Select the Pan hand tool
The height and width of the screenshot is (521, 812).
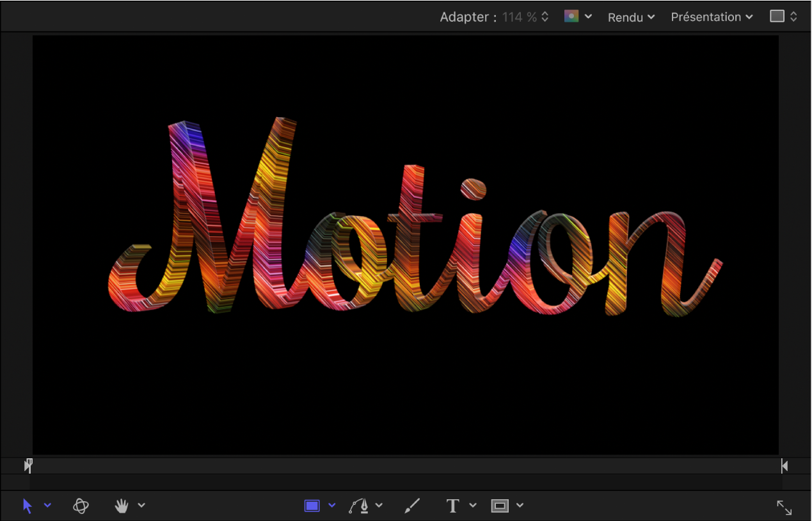tap(121, 506)
